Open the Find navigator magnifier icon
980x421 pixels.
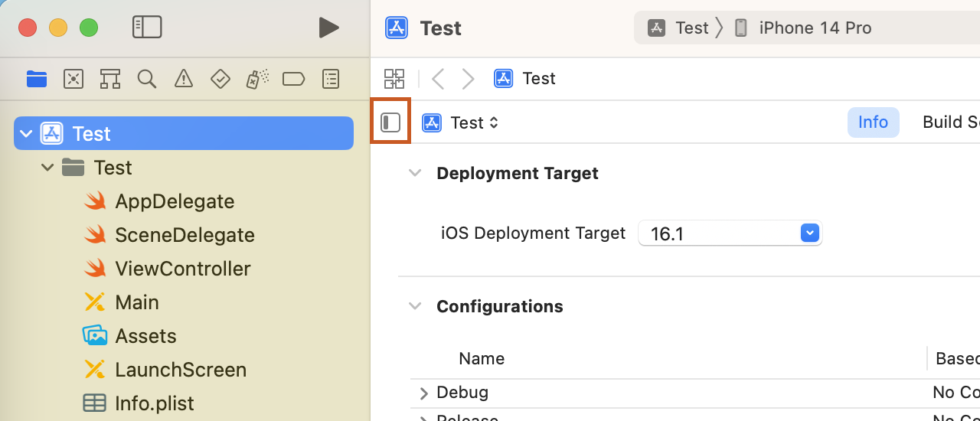[147, 79]
